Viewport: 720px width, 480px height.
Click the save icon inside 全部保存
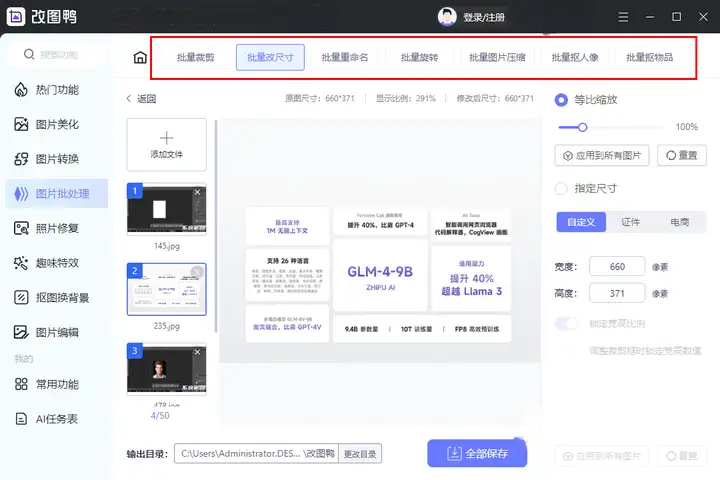[x=454, y=453]
